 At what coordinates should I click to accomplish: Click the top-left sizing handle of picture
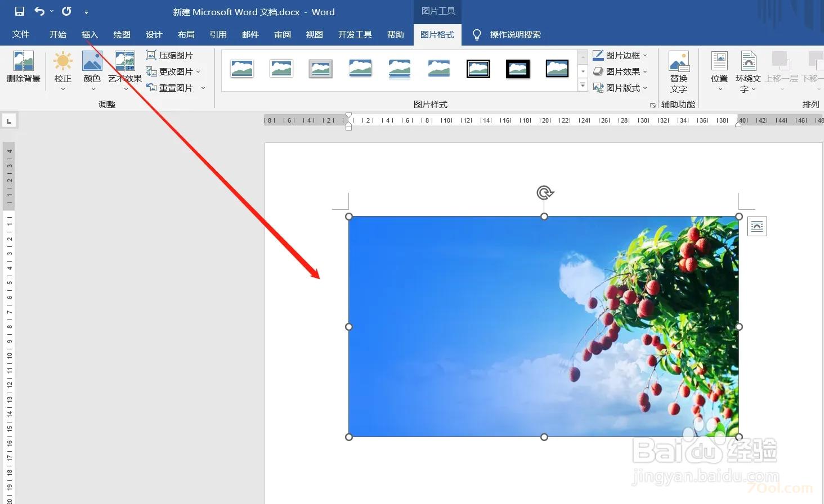point(349,217)
